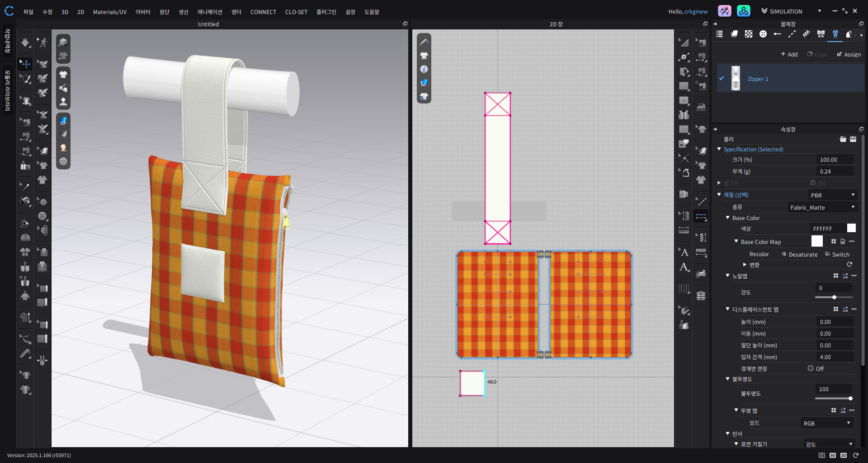
Task: Toggle the 잠그기 On checkbox
Action: [813, 183]
